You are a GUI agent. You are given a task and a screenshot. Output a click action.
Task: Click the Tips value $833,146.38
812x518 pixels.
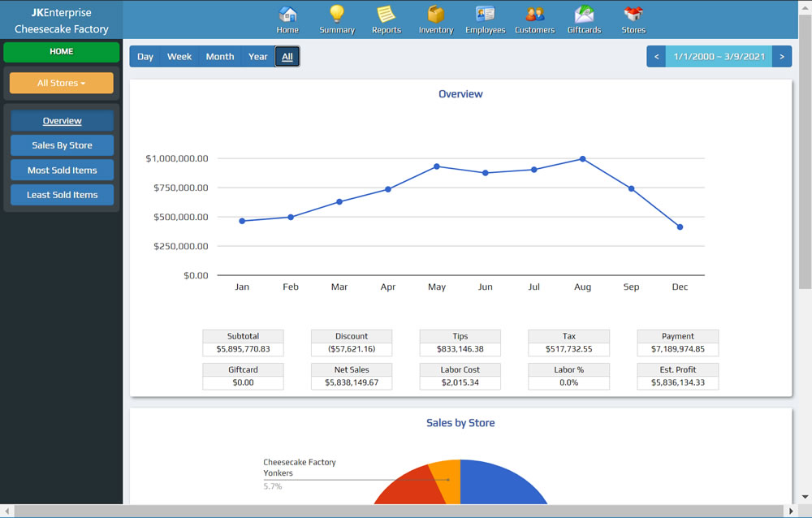coord(460,349)
